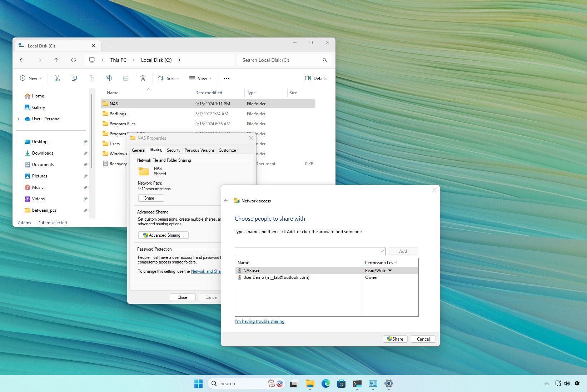Open the Details pane from the toolbar
This screenshot has height=392, width=587.
pos(315,78)
